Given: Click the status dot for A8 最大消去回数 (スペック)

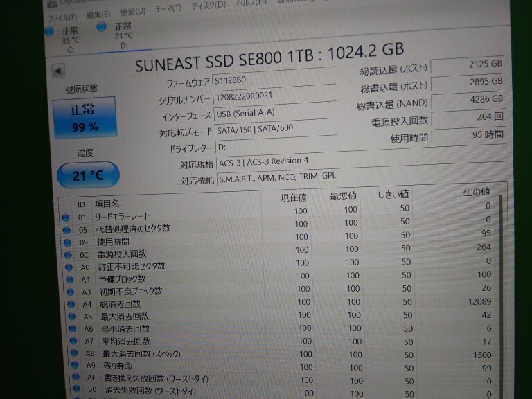Looking at the screenshot, I should [x=73, y=353].
